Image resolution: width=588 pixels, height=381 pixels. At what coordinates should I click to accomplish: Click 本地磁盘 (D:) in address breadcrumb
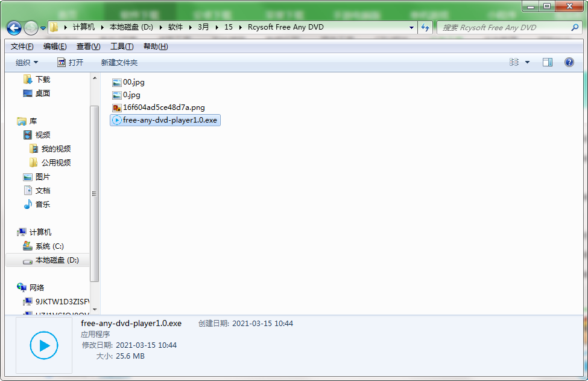coord(131,27)
